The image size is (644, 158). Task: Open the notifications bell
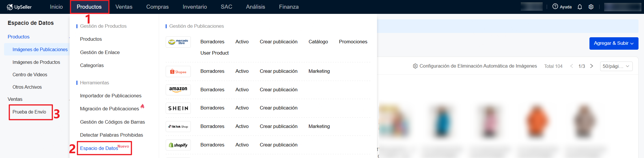point(580,7)
